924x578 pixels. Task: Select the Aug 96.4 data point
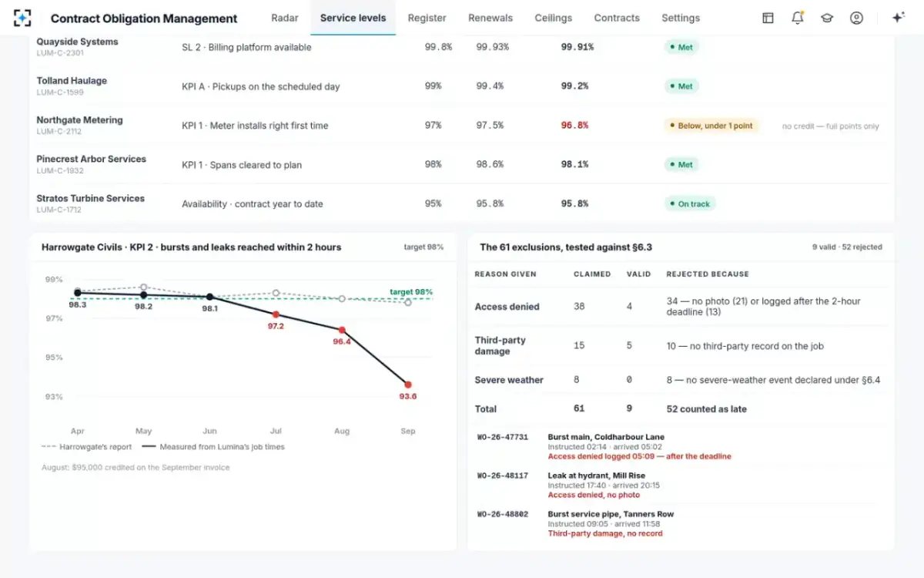coord(342,330)
